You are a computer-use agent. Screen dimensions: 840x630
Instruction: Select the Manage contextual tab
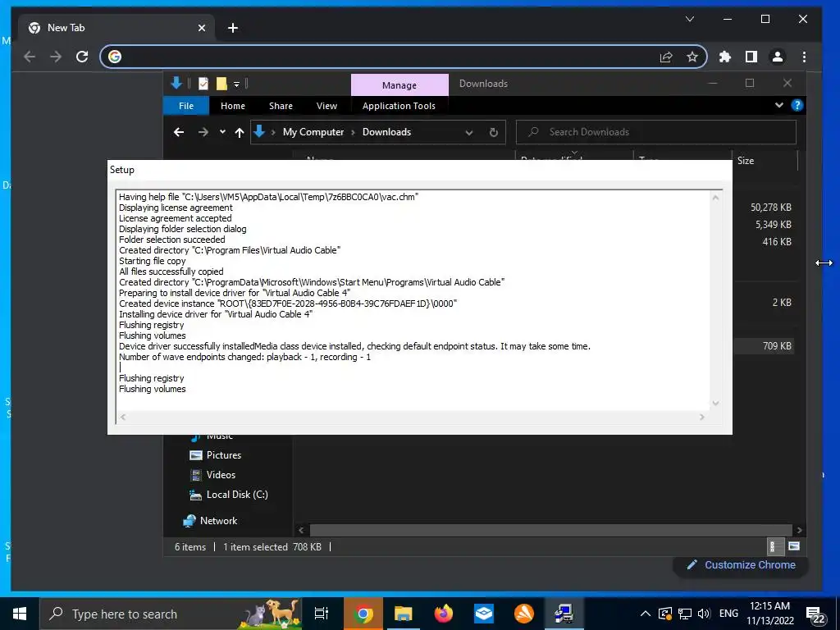tap(399, 85)
